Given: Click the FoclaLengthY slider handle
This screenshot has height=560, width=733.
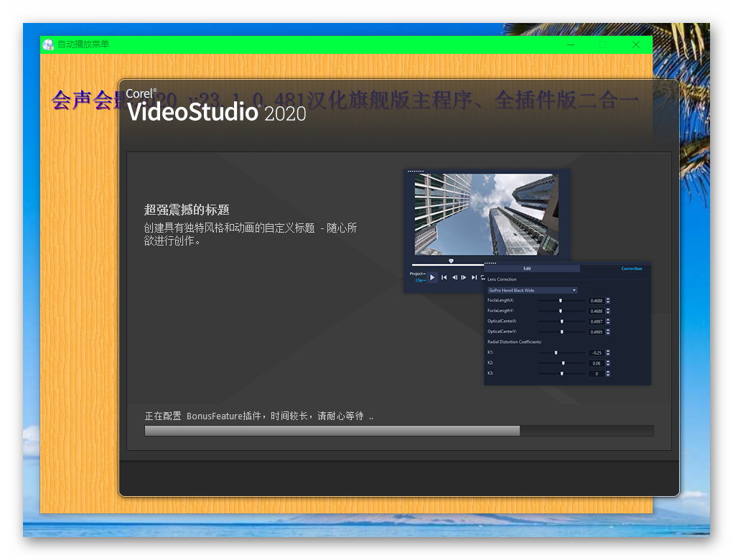Looking at the screenshot, I should coord(561,311).
